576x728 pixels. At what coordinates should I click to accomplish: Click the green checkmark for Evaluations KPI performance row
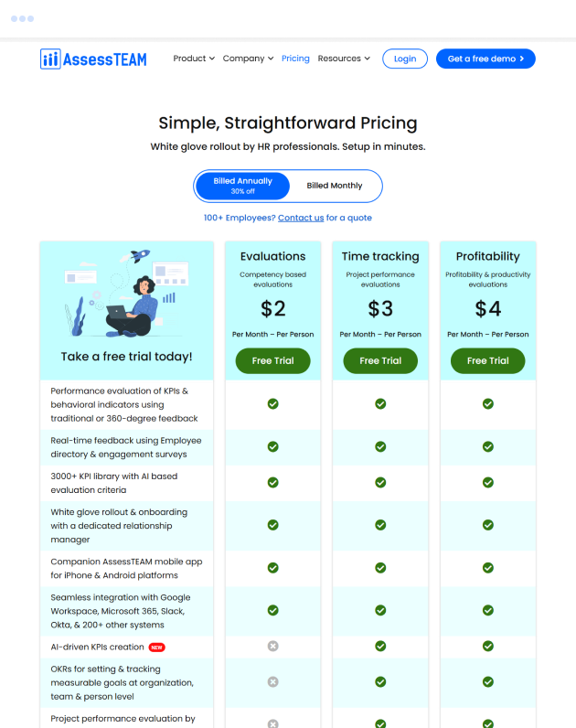tap(272, 403)
